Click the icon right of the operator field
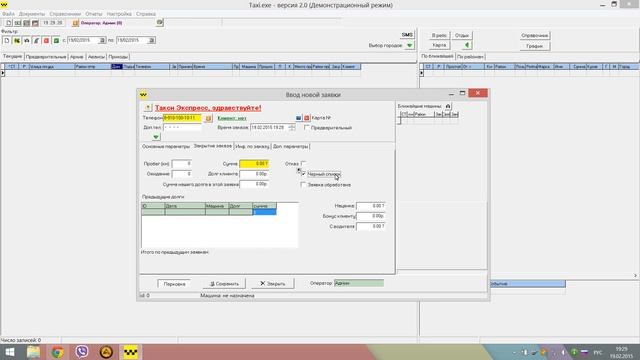 (160, 22)
